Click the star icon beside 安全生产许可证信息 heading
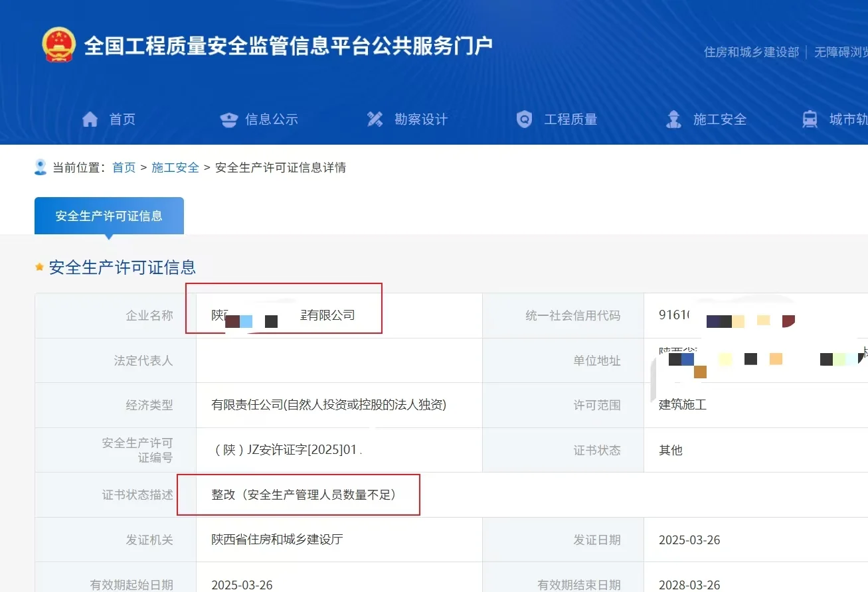Image resolution: width=868 pixels, height=592 pixels. coord(39,267)
